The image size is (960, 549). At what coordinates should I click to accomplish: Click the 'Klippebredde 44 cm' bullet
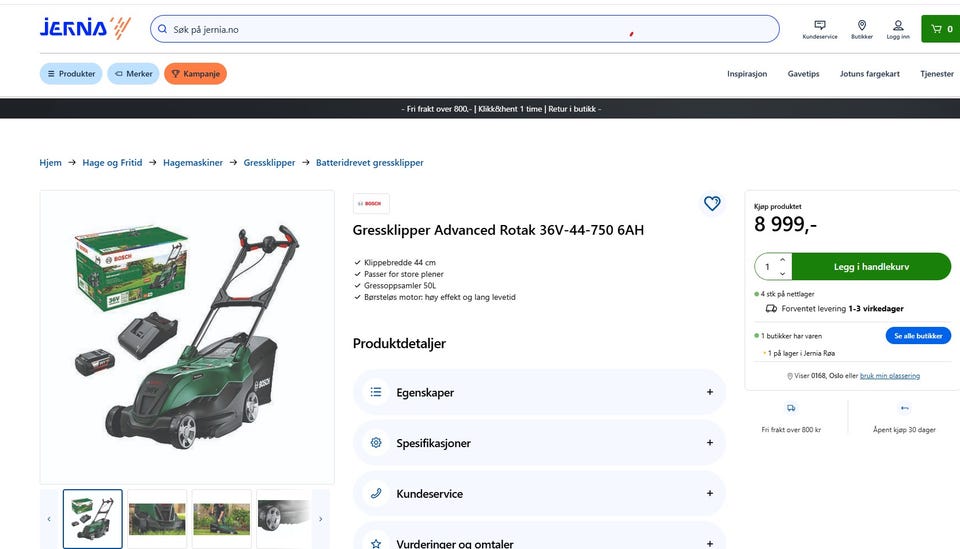(x=400, y=263)
